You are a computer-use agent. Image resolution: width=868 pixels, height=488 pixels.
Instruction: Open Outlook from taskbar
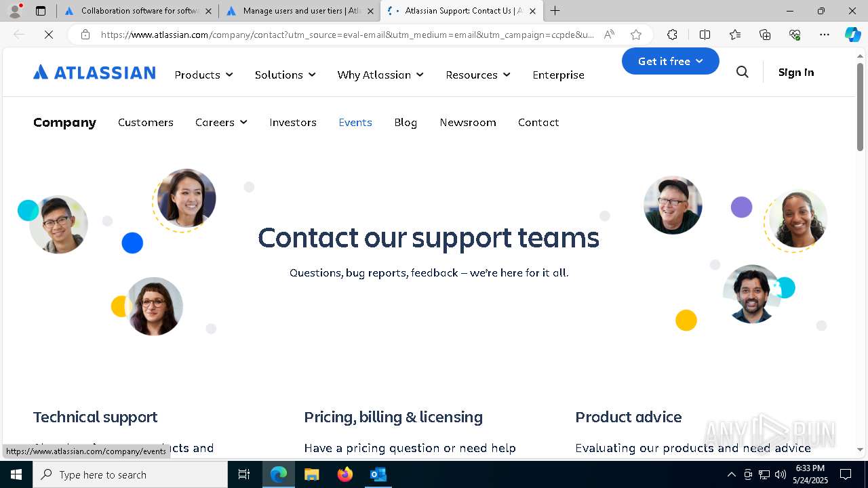coord(378,474)
